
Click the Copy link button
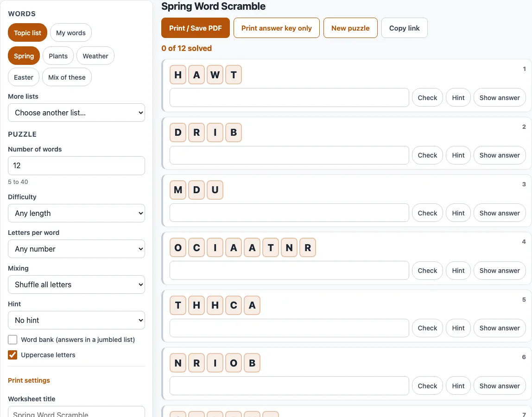click(x=405, y=28)
